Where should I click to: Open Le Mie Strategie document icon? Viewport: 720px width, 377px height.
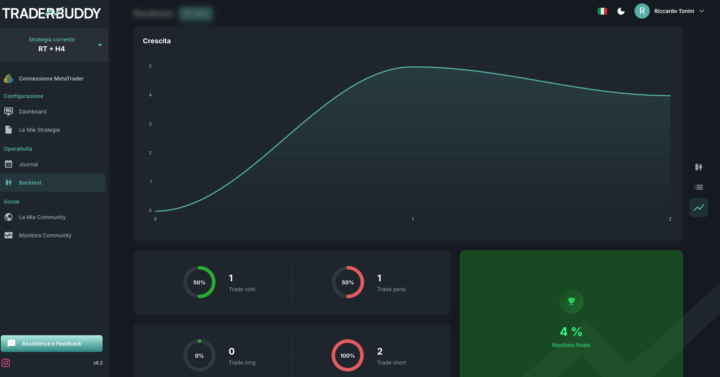click(8, 130)
